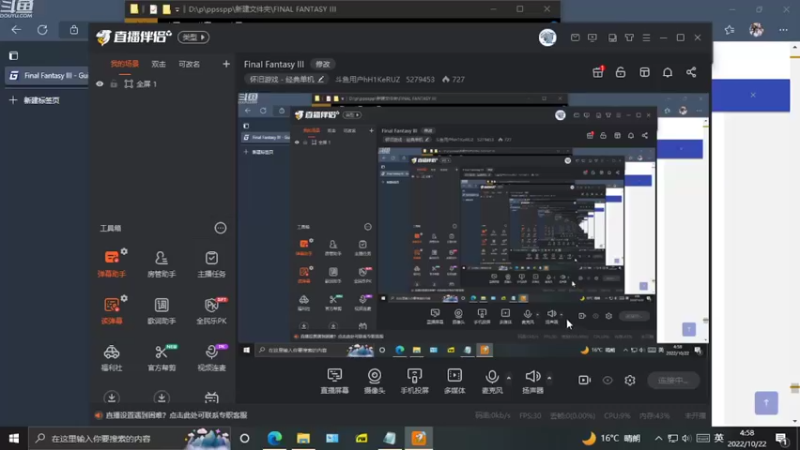Click the FPS:30 status text
Viewport: 800px width, 450px height.
[x=530, y=416]
